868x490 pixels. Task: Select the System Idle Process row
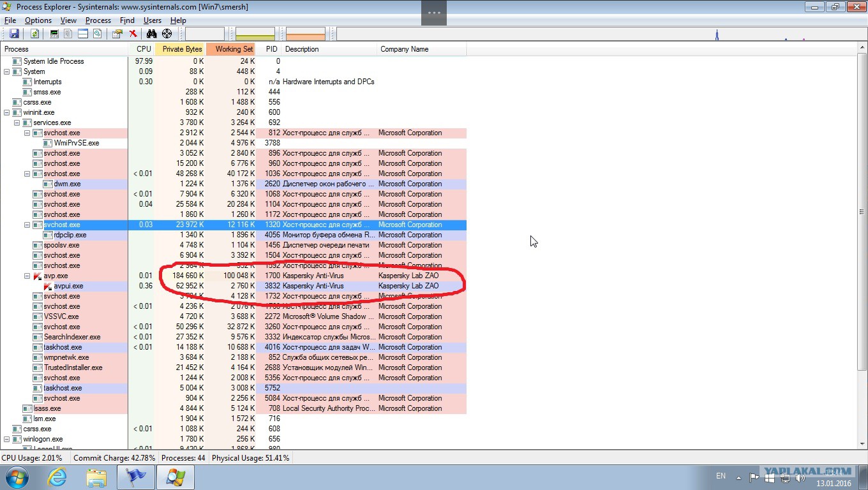234,61
